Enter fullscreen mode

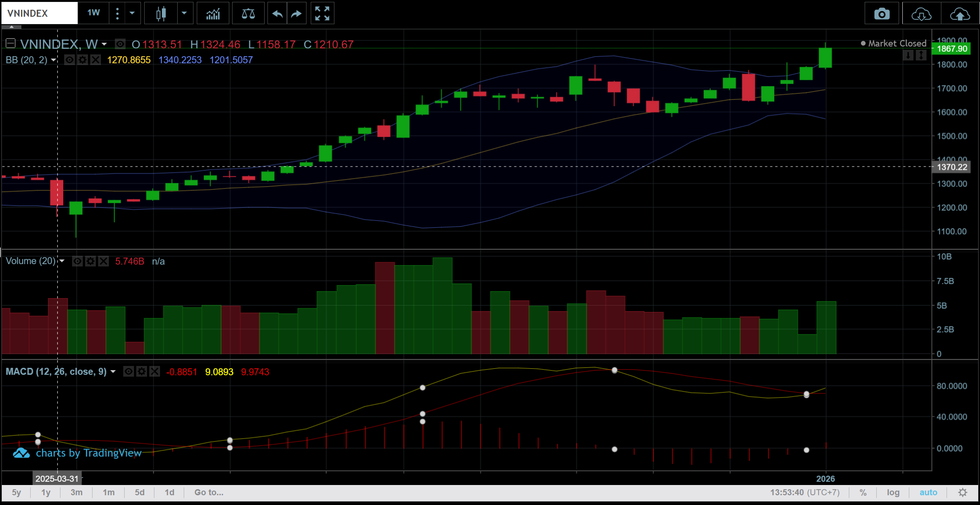click(322, 14)
